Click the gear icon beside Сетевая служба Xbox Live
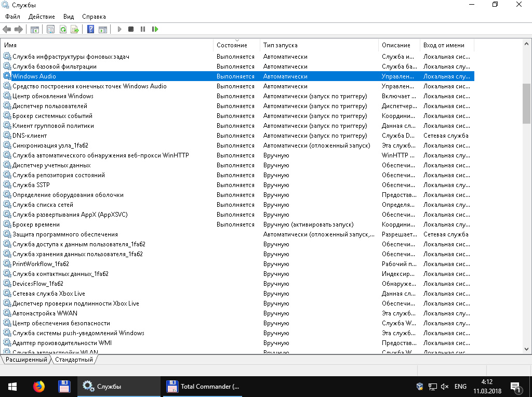 7,294
